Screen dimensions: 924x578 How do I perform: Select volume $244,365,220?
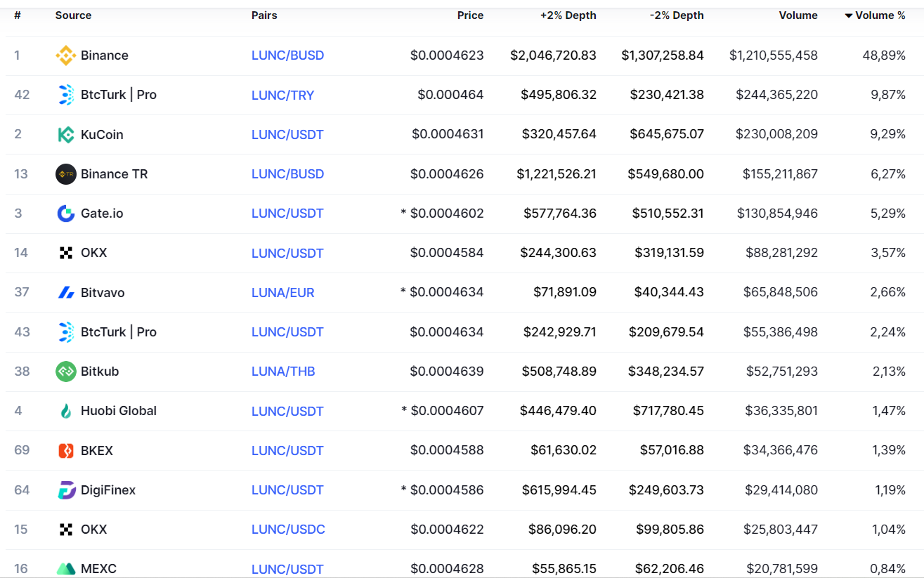777,95
